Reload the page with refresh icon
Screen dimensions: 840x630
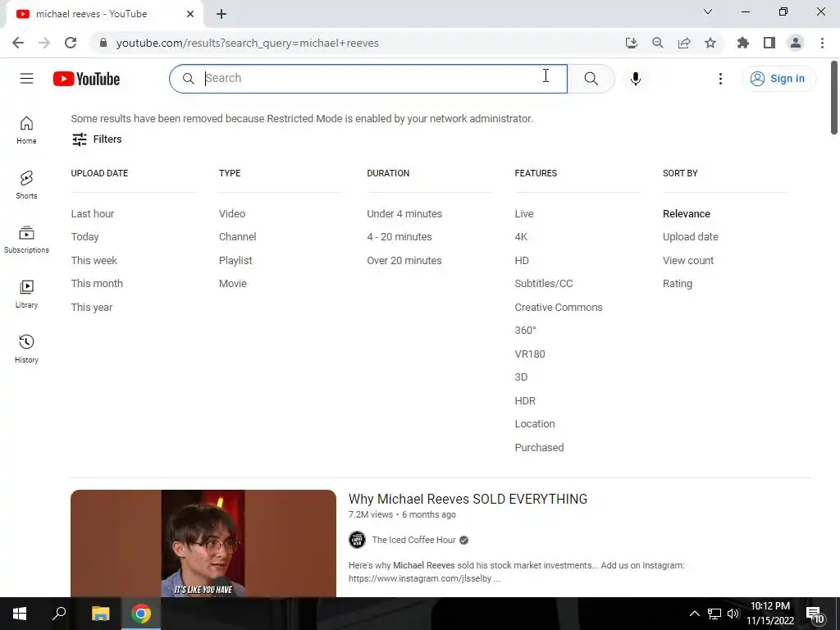click(x=71, y=43)
